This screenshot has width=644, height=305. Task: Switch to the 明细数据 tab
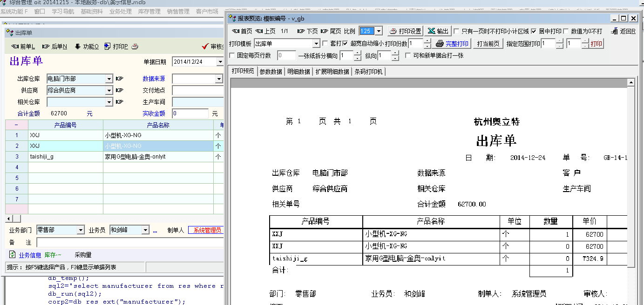click(298, 72)
